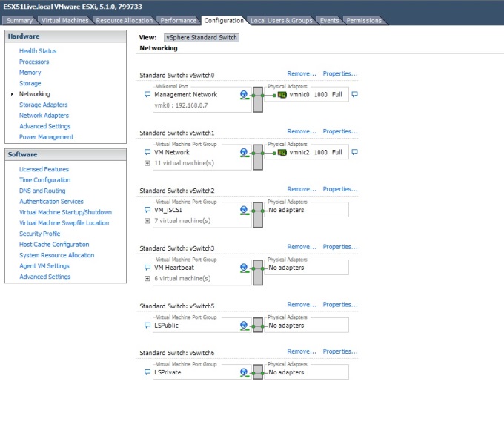Select Networking item in Hardware list
The height and width of the screenshot is (439, 504).
pos(34,94)
